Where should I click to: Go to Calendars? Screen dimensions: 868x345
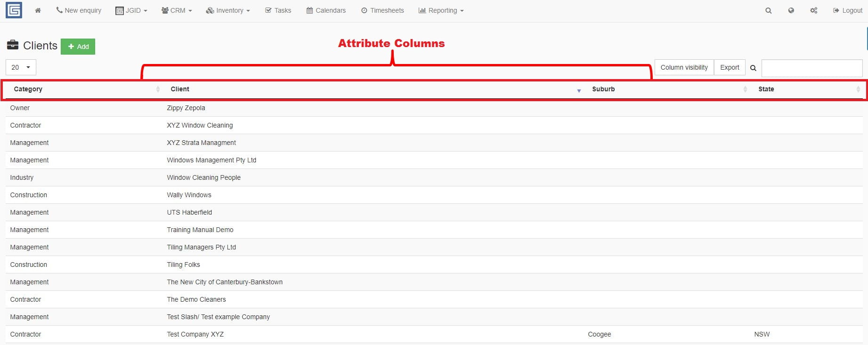[326, 10]
